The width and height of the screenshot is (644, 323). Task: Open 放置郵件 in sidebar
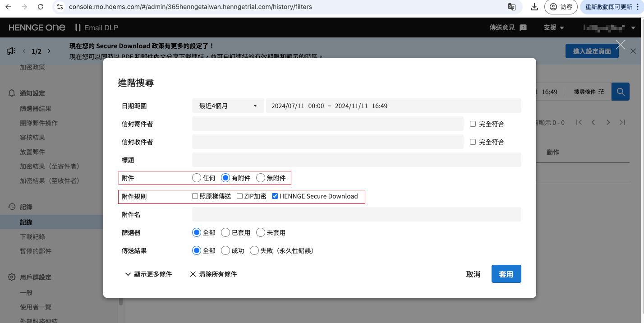pos(32,152)
